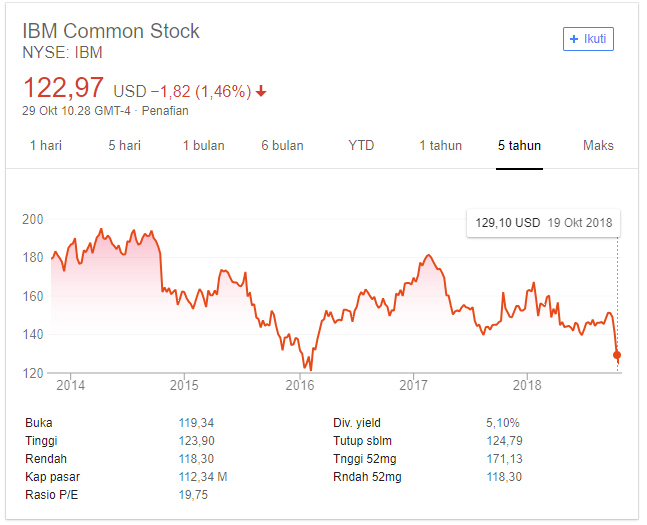Click the 2016 low on chart
This screenshot has height=525, width=647.
tap(311, 370)
